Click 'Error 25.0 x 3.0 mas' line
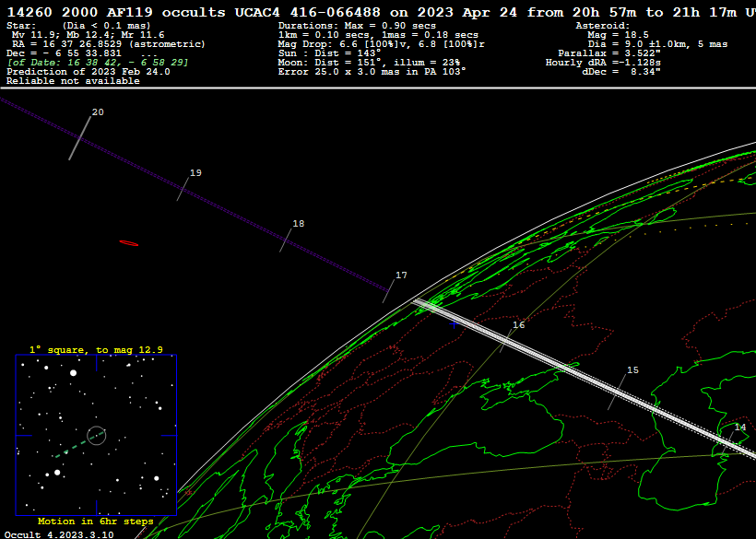This screenshot has width=756, height=539. click(372, 72)
